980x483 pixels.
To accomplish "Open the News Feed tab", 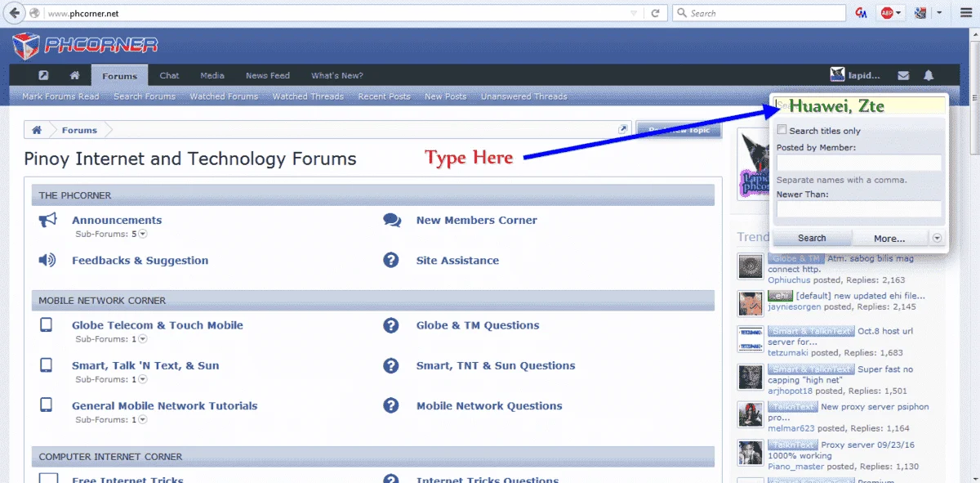I will [x=268, y=75].
